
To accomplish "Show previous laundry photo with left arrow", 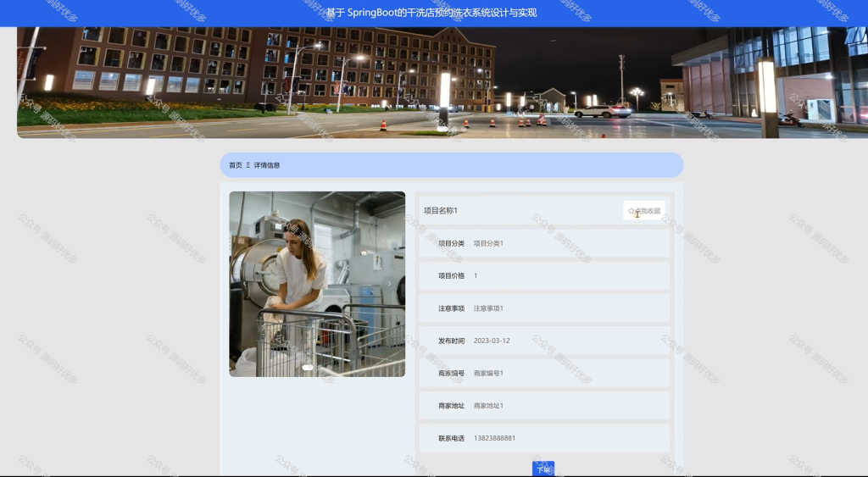I will pos(245,284).
